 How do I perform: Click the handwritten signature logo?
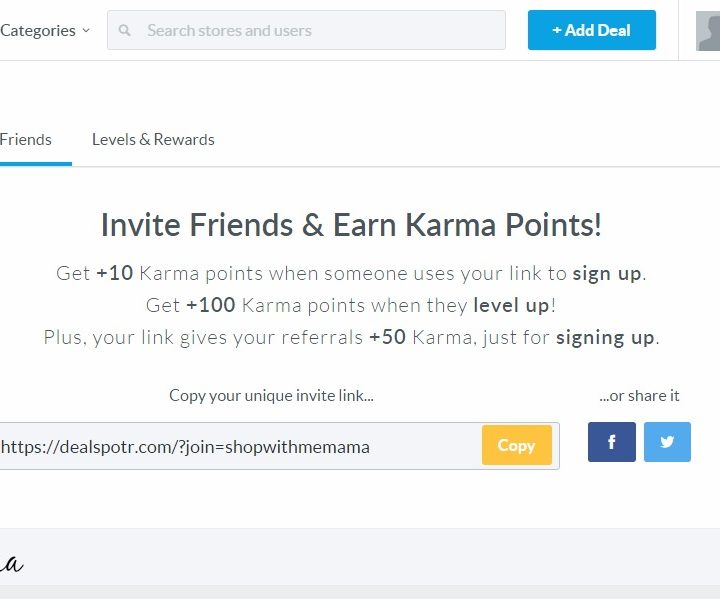click(12, 563)
